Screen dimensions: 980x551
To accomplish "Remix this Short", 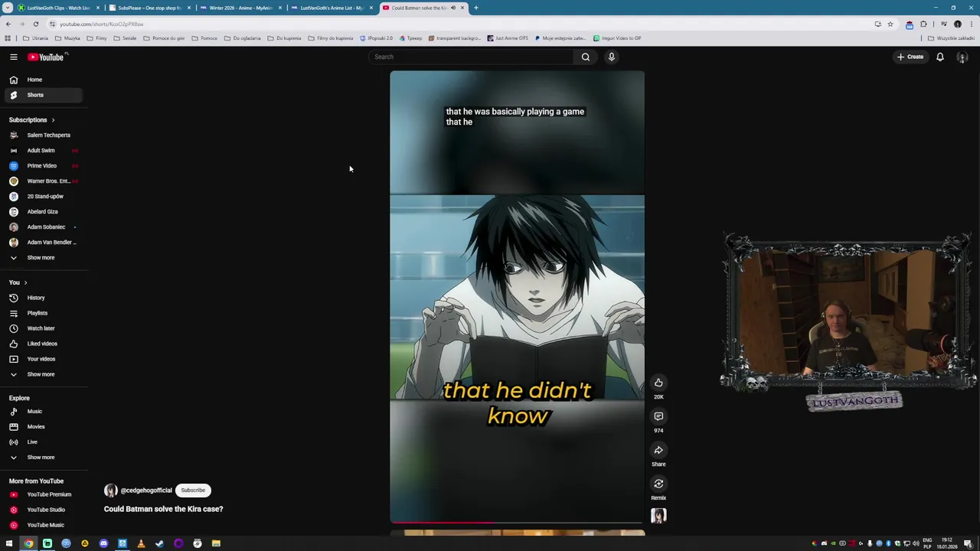I will (658, 484).
